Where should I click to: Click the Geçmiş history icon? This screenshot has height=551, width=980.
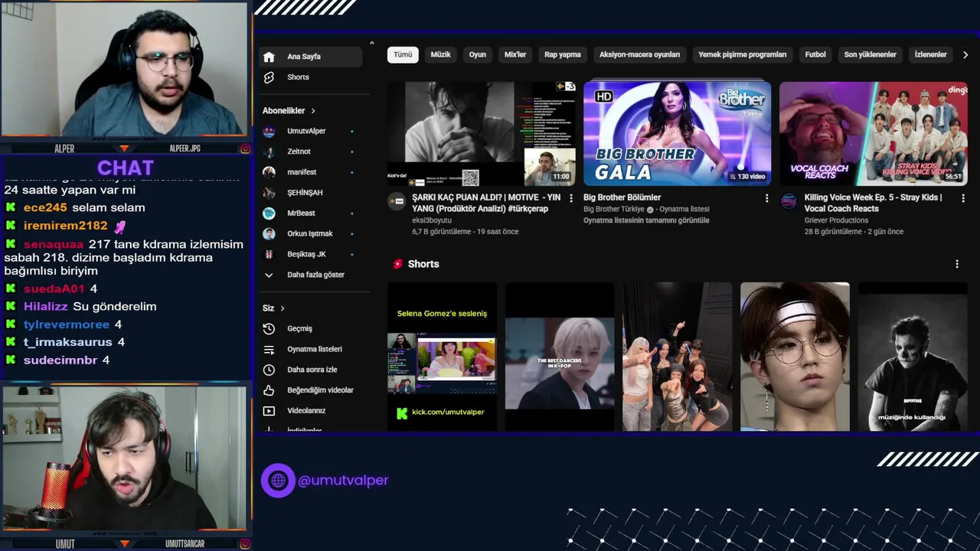pyautogui.click(x=269, y=328)
